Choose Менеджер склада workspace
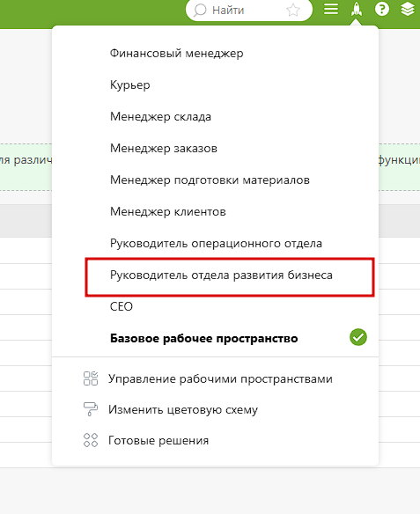 [160, 117]
